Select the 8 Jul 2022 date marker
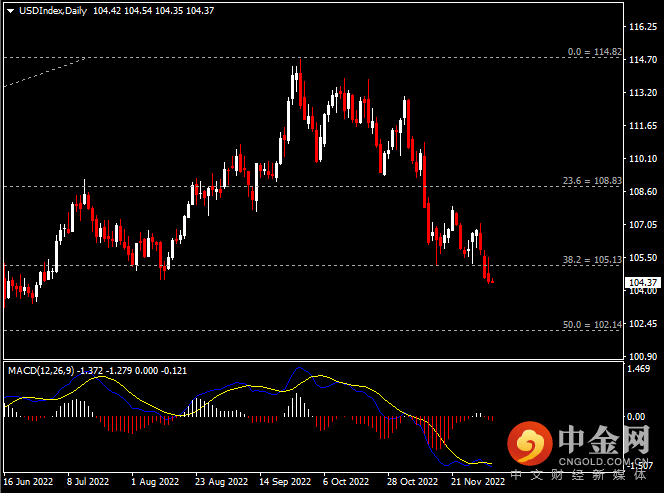 [x=88, y=481]
